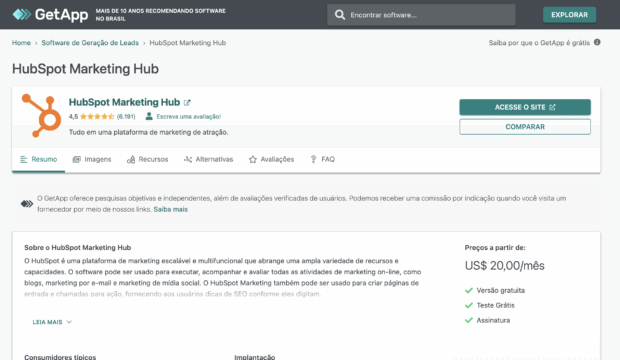Image resolution: width=620 pixels, height=360 pixels.
Task: Click the HubSpot Marketing Hub page heading
Action: [85, 69]
